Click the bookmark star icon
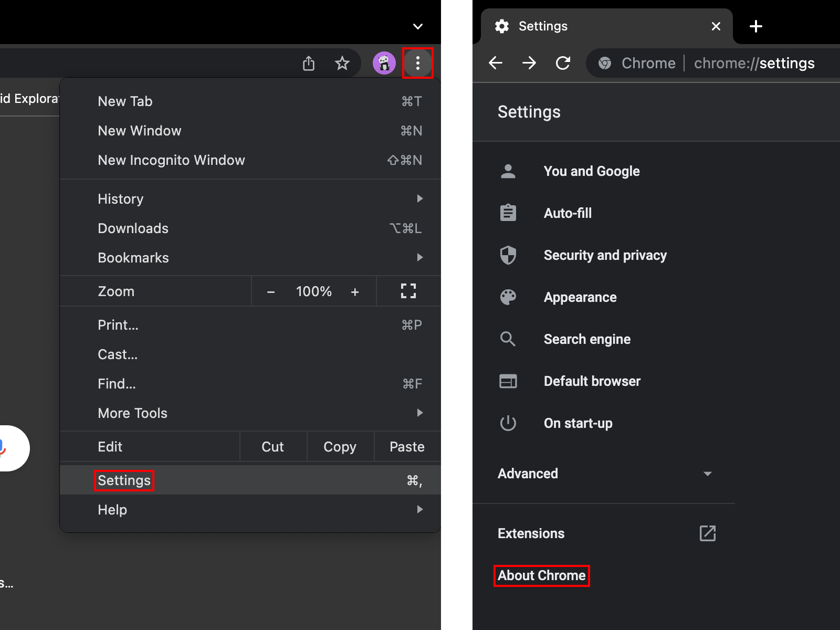The width and height of the screenshot is (840, 630). point(342,64)
